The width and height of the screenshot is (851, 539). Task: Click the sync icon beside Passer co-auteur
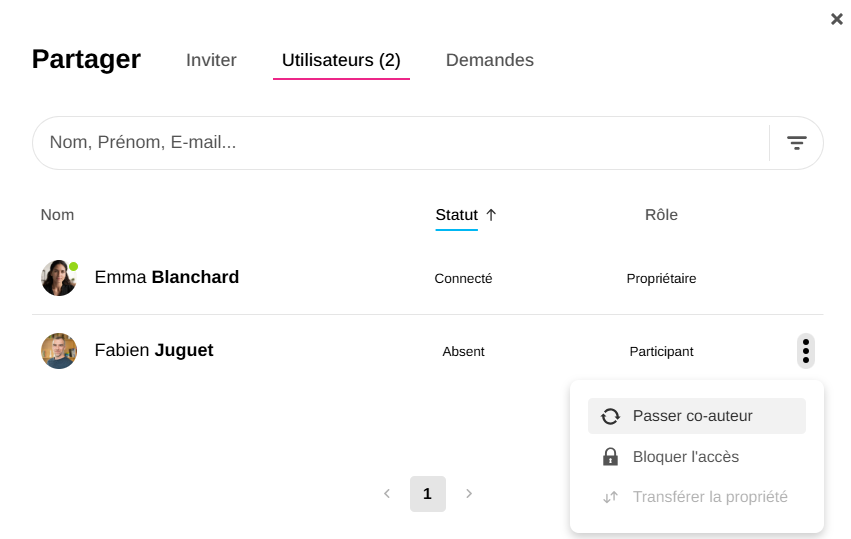610,416
